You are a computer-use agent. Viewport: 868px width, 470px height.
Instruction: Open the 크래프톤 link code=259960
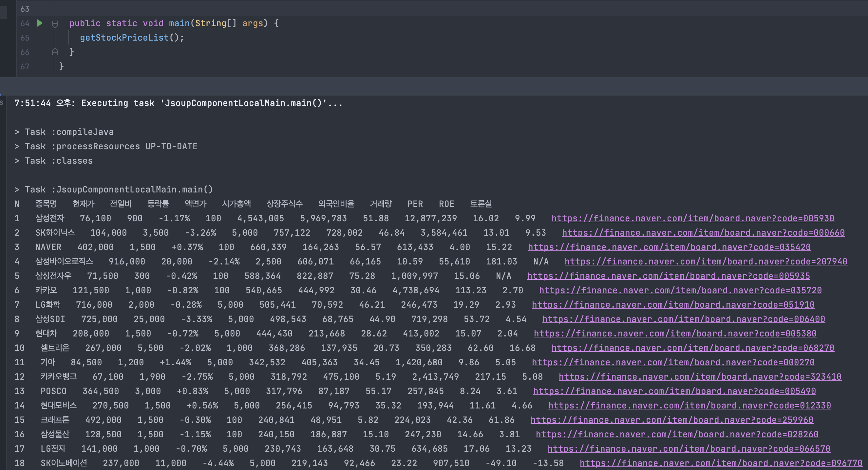(671, 420)
